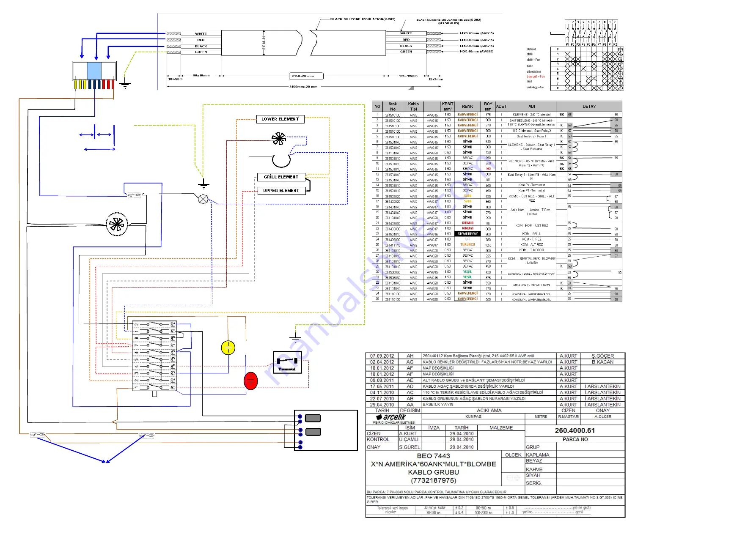Click the LOWER ELEMENT label box
Image resolution: width=756 pixels, height=534 pixels.
(280, 119)
